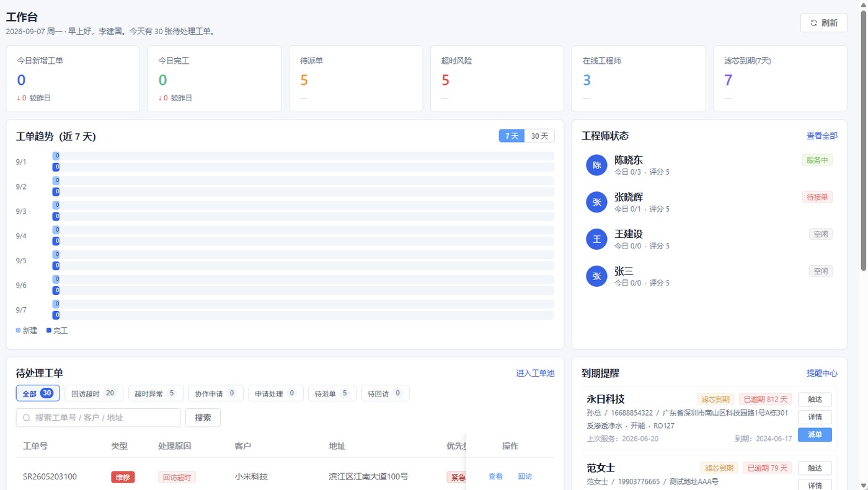Click the 维修 type tag
Screen dimensions: 868x490
click(x=123, y=477)
